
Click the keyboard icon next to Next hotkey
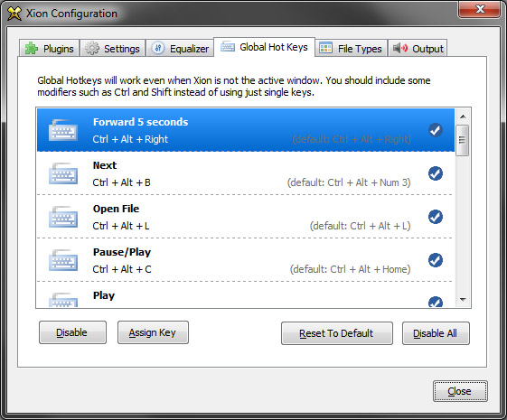point(63,173)
